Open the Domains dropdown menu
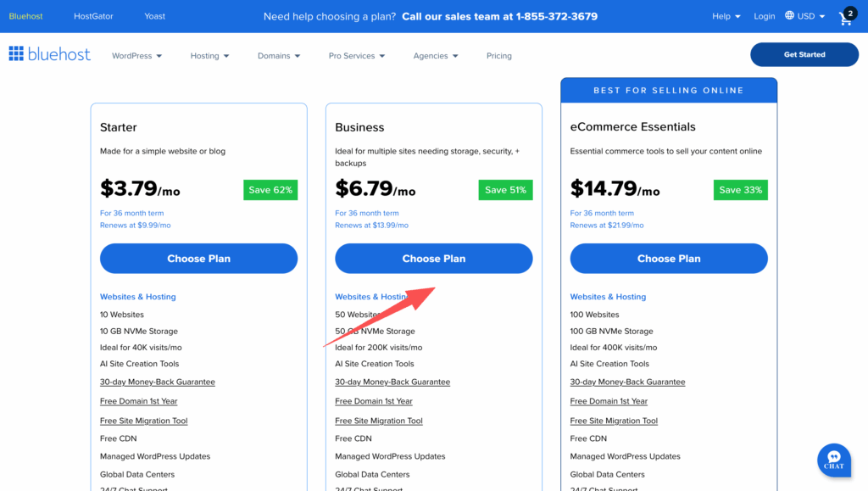Screen dimensions: 868x491 [279, 56]
